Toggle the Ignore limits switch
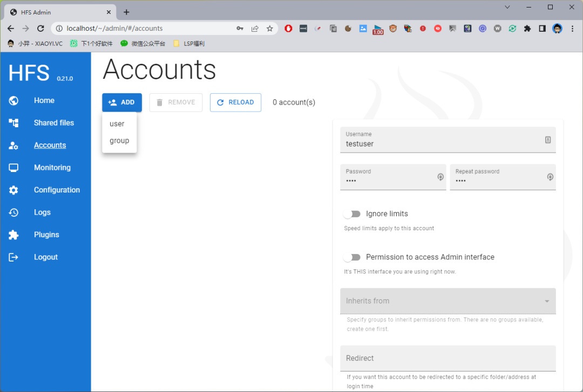Viewport: 583px width, 392px height. [352, 214]
